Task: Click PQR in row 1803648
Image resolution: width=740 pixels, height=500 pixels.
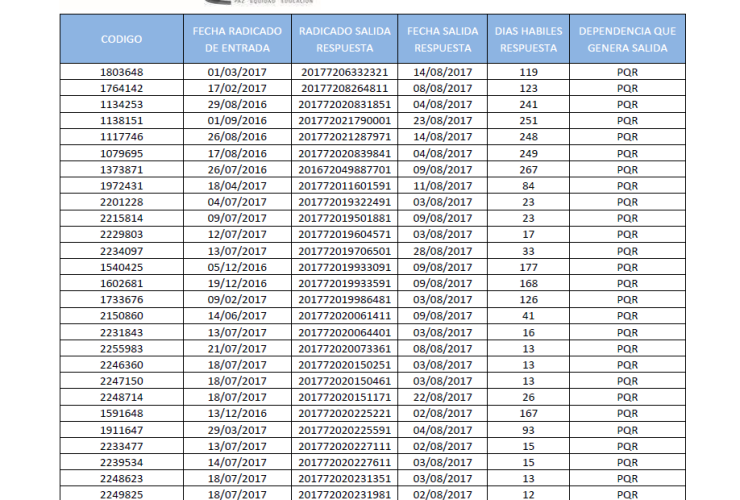Action: click(x=627, y=72)
